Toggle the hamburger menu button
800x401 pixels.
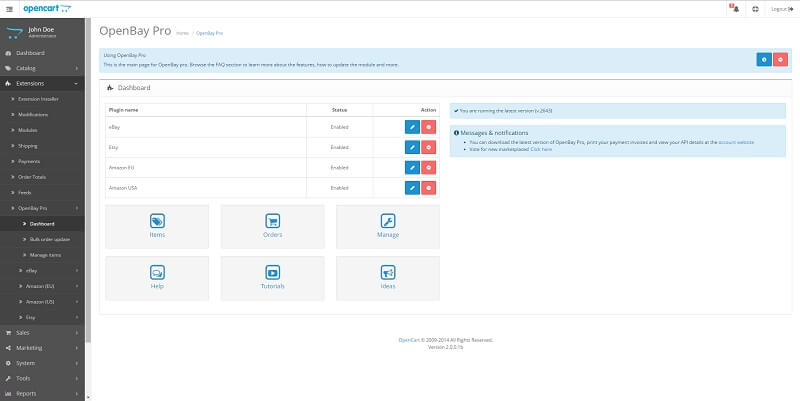pyautogui.click(x=9, y=9)
